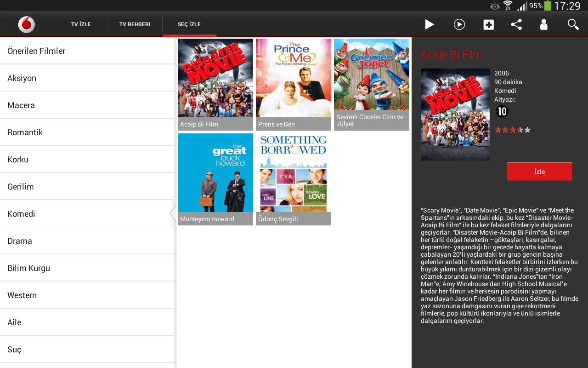This screenshot has height=368, width=588.
Task: Select the Komedi genre
Action: click(88, 214)
